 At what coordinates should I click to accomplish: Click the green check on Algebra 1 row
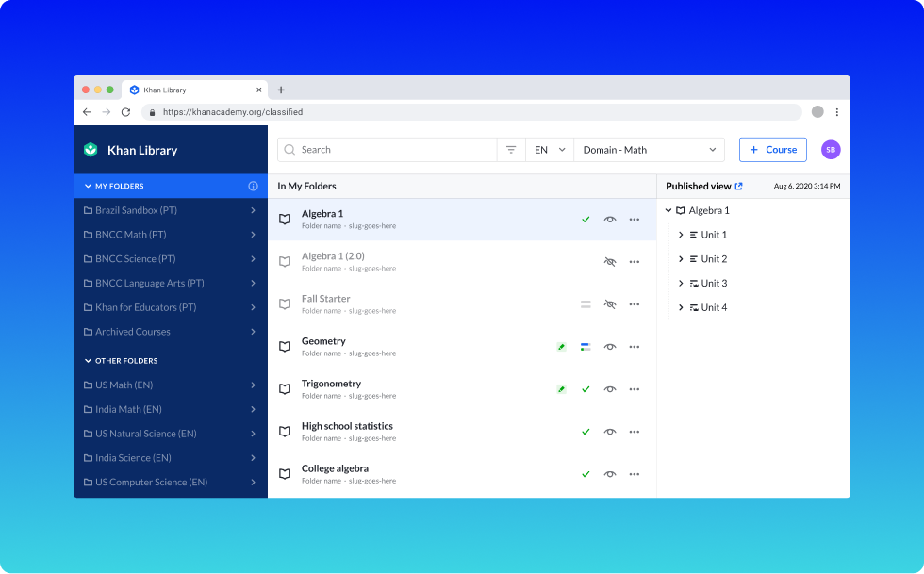pyautogui.click(x=586, y=220)
